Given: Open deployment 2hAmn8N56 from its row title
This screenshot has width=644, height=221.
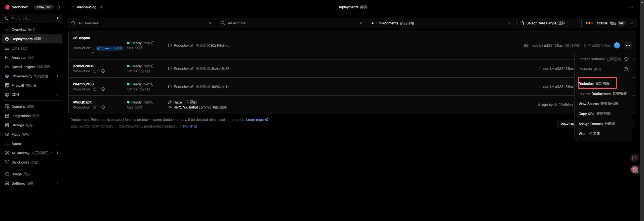Looking at the screenshot, I should point(83,84).
